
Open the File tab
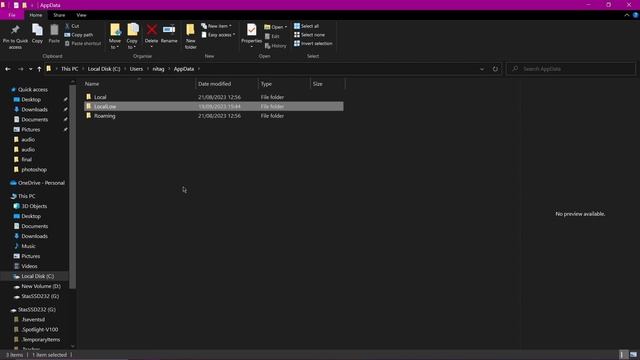(12, 15)
